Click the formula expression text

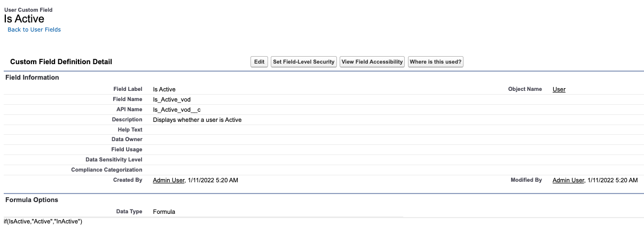pyautogui.click(x=43, y=221)
